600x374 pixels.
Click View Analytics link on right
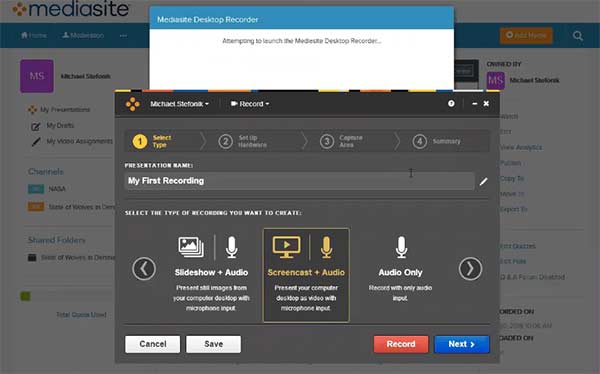tap(521, 147)
